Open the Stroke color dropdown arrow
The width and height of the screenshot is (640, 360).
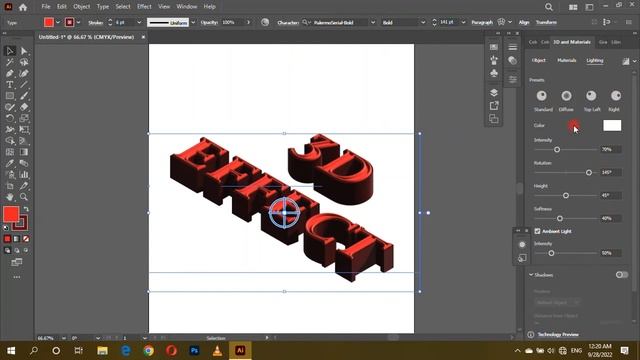[78, 22]
